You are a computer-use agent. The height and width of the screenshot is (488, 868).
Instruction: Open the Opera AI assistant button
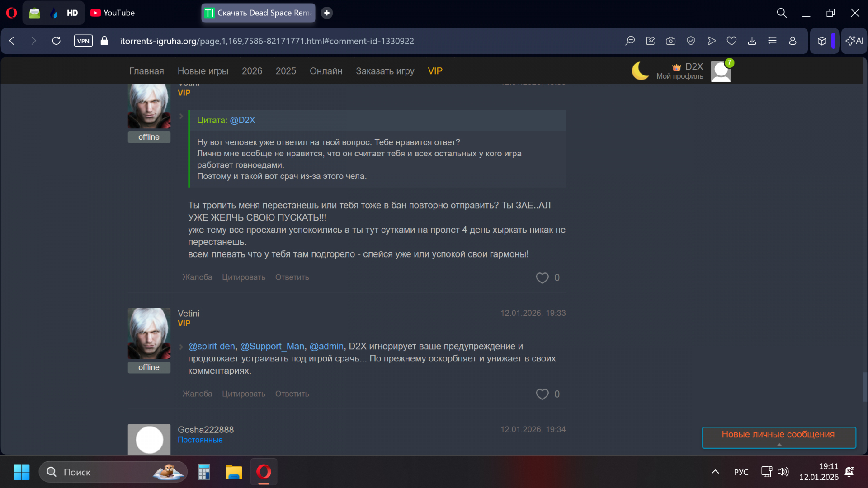(x=854, y=41)
